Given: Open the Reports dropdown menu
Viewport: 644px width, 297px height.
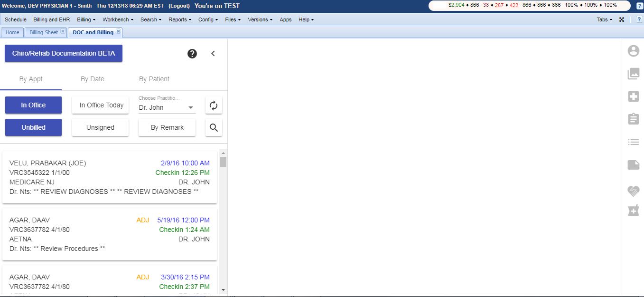Looking at the screenshot, I should [x=180, y=19].
